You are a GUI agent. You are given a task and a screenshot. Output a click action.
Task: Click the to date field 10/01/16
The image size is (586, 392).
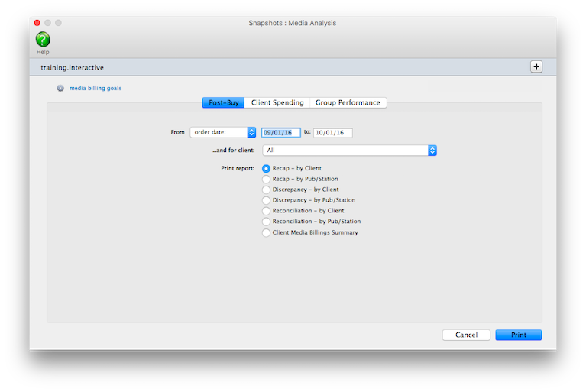click(332, 132)
